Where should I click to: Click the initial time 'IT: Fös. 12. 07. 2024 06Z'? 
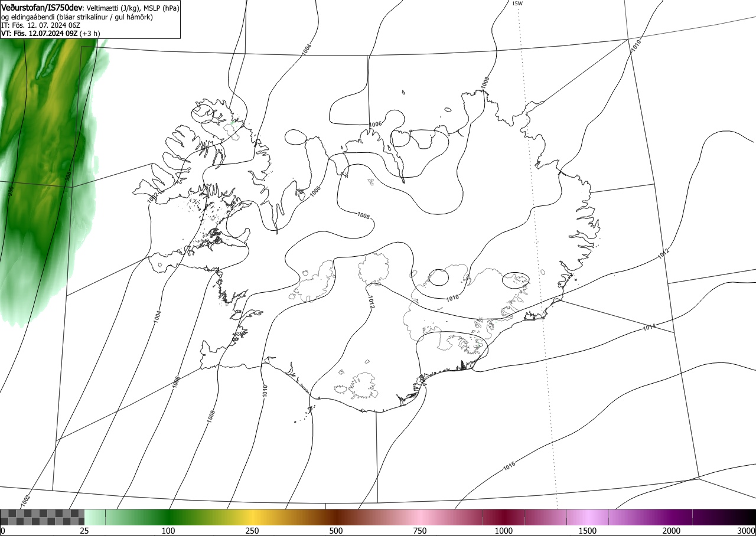pos(41,25)
